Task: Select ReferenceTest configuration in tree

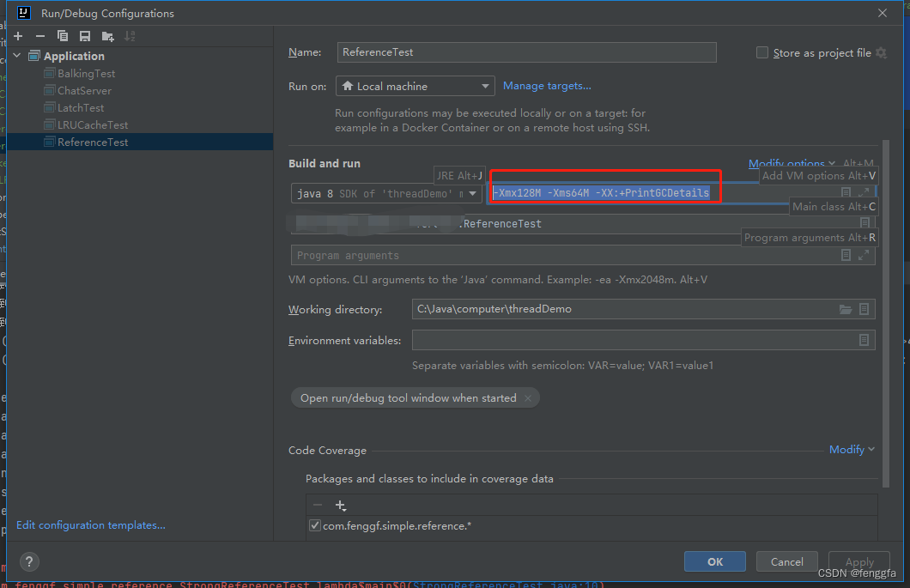Action: 139,142
